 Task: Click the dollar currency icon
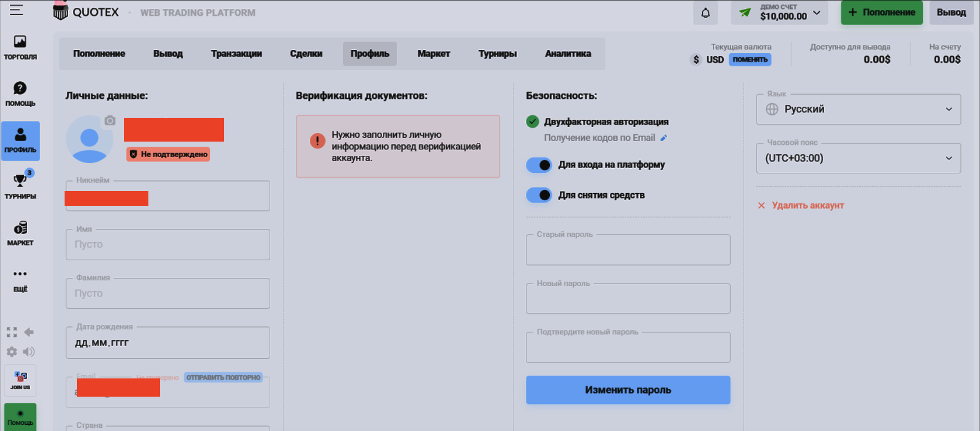pos(696,59)
